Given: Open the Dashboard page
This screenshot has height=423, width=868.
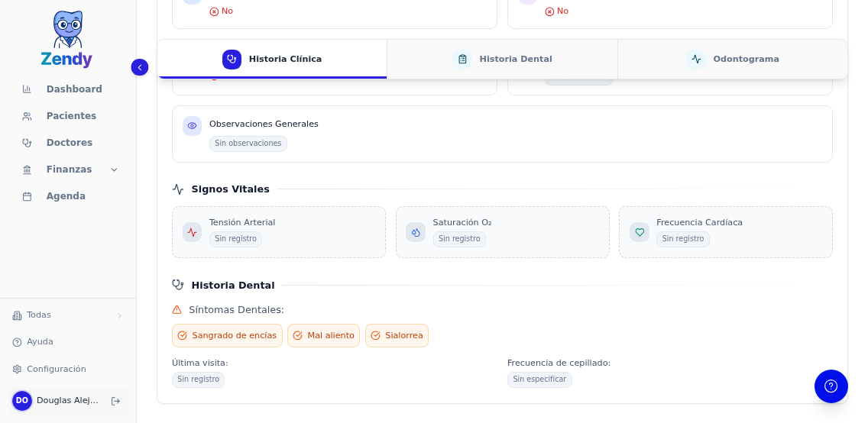Looking at the screenshot, I should (73, 89).
